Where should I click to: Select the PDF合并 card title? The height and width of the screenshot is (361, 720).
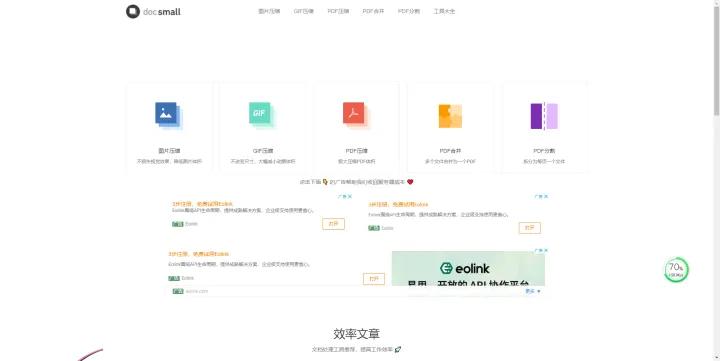(450, 151)
